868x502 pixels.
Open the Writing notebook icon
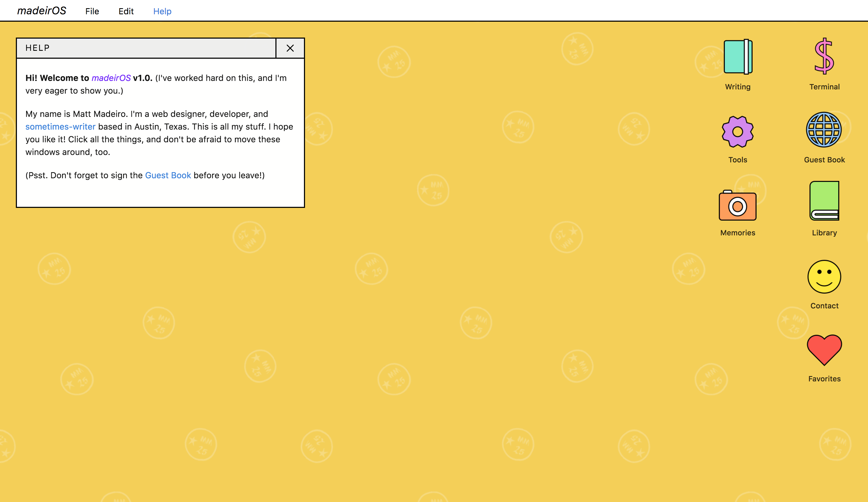738,57
